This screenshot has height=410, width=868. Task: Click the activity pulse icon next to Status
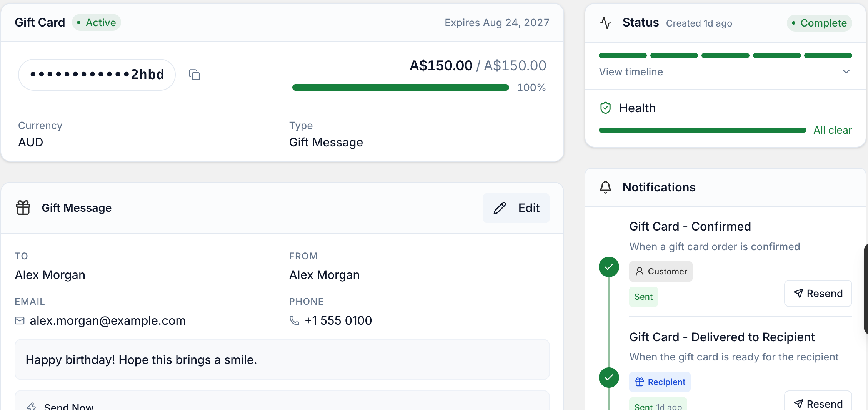pos(605,23)
